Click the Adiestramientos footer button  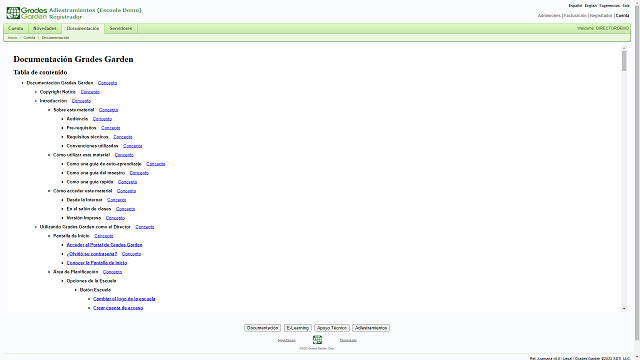coord(371,328)
